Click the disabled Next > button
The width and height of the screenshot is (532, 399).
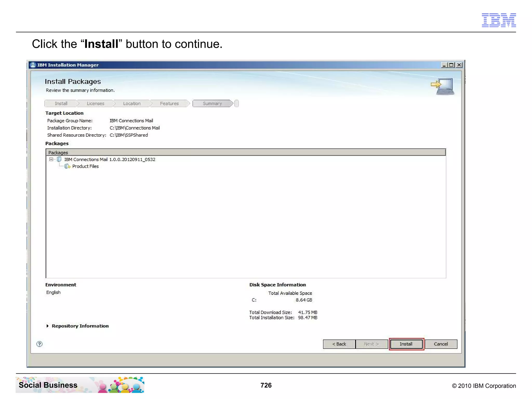click(x=371, y=344)
